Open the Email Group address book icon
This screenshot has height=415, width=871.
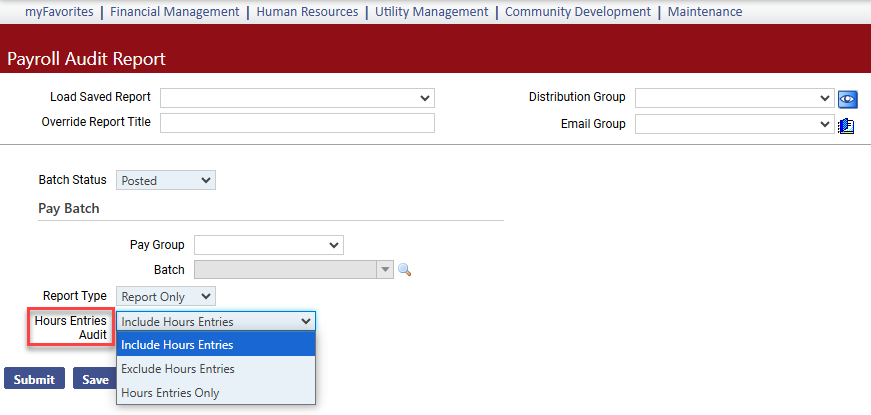click(845, 126)
